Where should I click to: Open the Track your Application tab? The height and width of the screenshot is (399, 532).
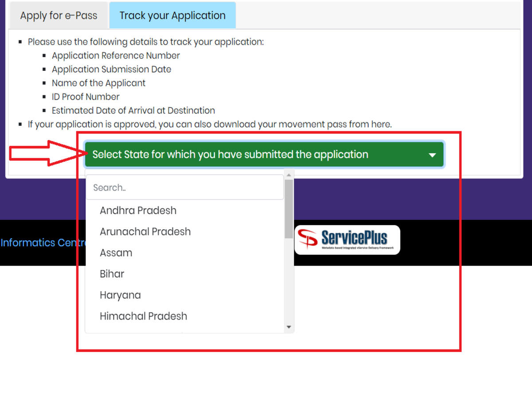point(172,16)
